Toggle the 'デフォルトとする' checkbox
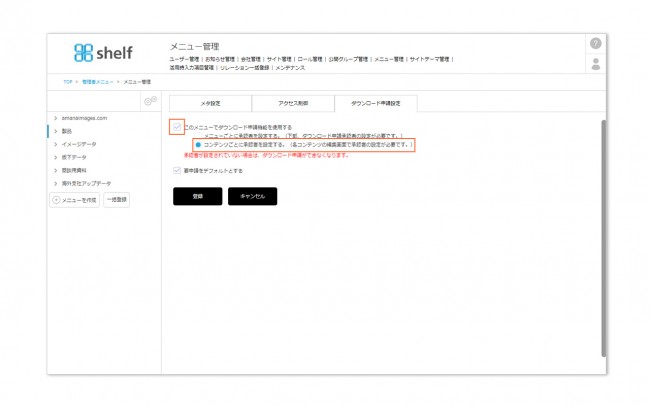The height and width of the screenshot is (406, 650). pos(177,170)
